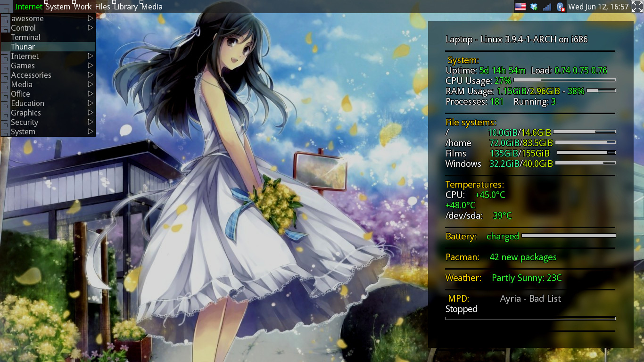Expand the awesome submenu arrow
This screenshot has height=362, width=644.
coord(91,18)
